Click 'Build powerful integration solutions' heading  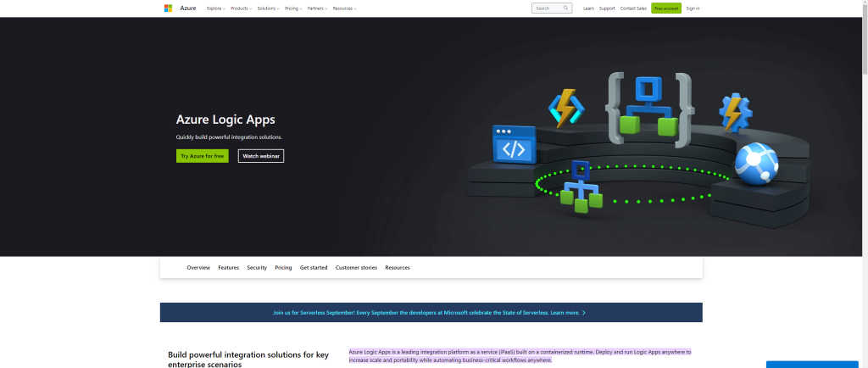[248, 360]
